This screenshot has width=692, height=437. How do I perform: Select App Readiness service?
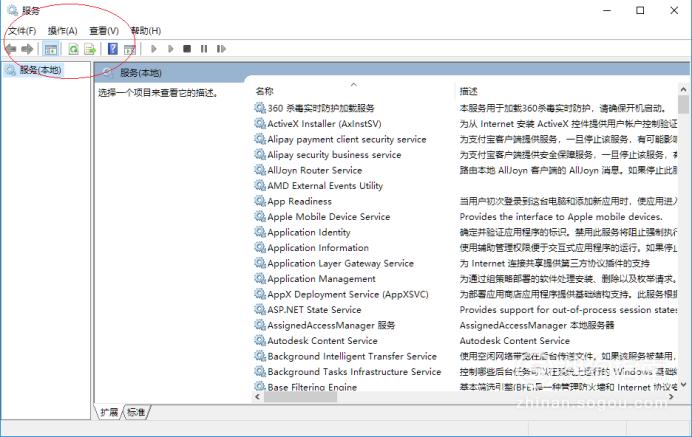(x=299, y=201)
